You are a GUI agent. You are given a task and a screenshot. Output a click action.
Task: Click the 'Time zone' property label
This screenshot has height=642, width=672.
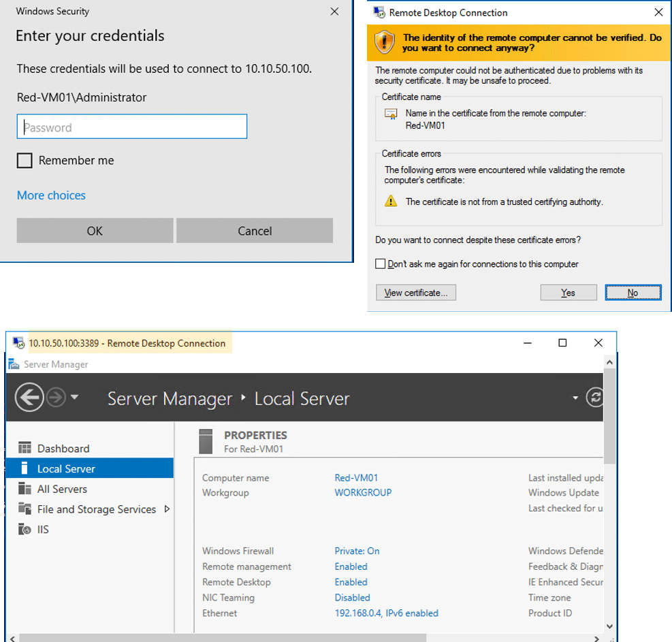click(549, 597)
